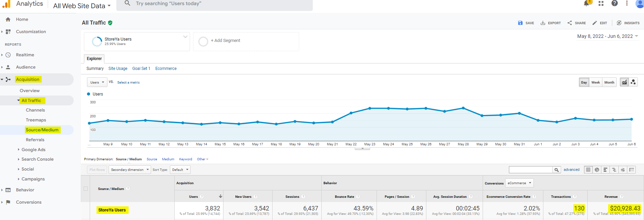The height and width of the screenshot is (220, 644).
Task: Switch to the Ecommerce tab
Action: click(x=166, y=69)
